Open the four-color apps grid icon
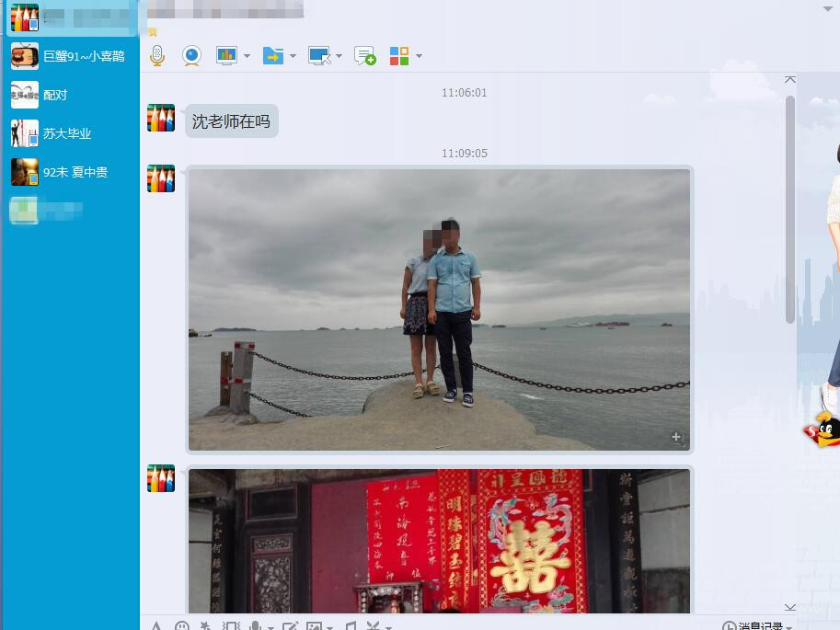This screenshot has height=630, width=840. coord(399,56)
